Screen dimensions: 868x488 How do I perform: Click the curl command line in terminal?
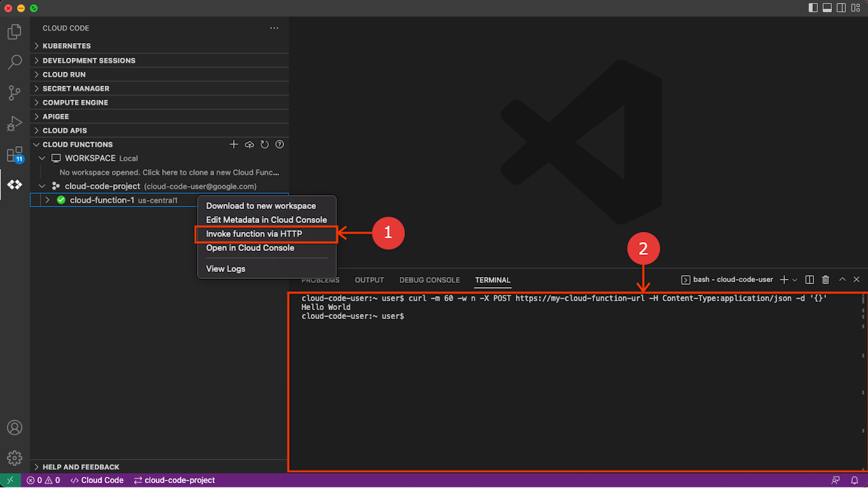click(x=564, y=298)
